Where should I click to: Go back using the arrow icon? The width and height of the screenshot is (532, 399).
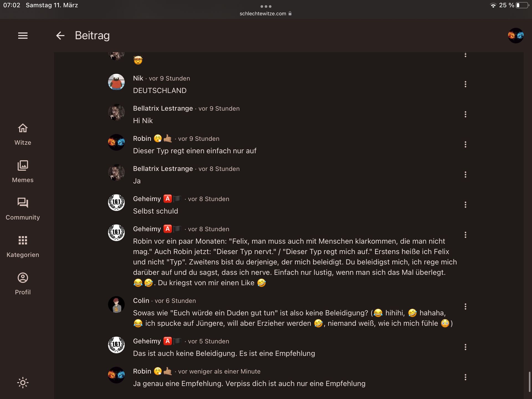[x=60, y=35]
